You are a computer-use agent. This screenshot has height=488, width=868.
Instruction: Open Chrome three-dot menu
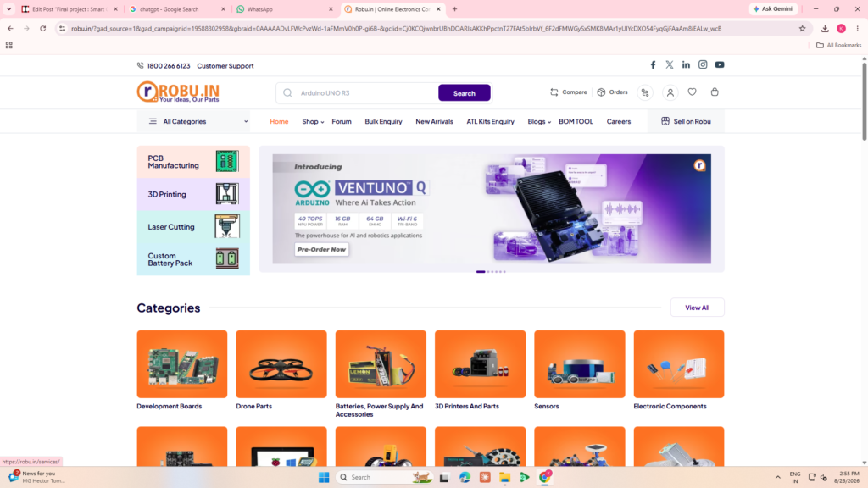(858, 28)
